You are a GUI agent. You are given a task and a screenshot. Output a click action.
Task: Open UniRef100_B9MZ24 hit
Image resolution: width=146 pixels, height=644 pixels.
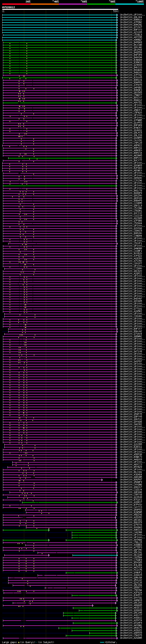131,80
